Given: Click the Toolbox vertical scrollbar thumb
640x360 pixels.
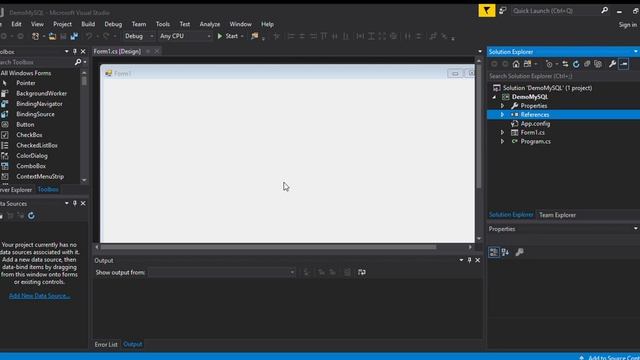Looking at the screenshot, I should [x=84, y=81].
